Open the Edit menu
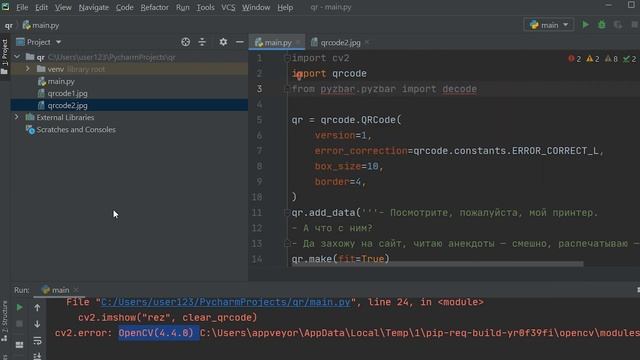The width and height of the screenshot is (640, 360). click(41, 7)
